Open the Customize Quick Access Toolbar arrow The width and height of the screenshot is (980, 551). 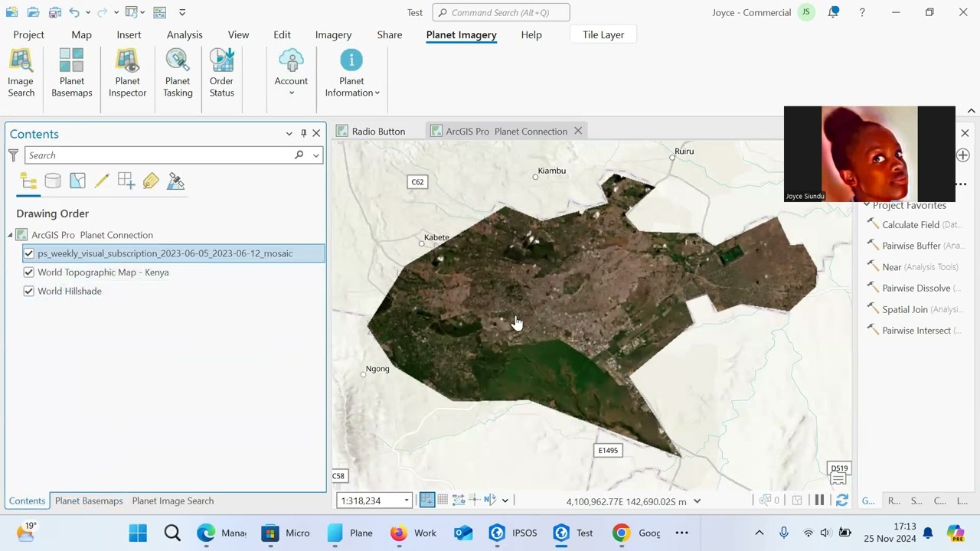[x=182, y=12]
